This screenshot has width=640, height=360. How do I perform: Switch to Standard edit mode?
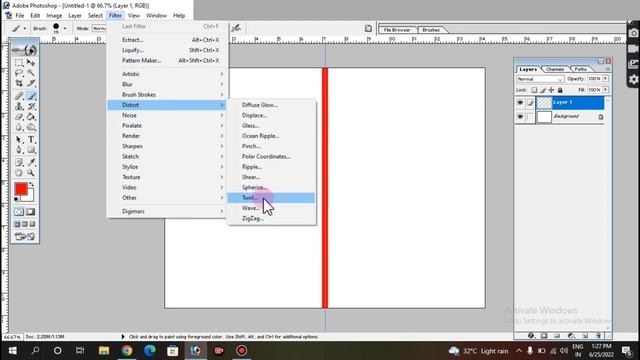pos(19,212)
